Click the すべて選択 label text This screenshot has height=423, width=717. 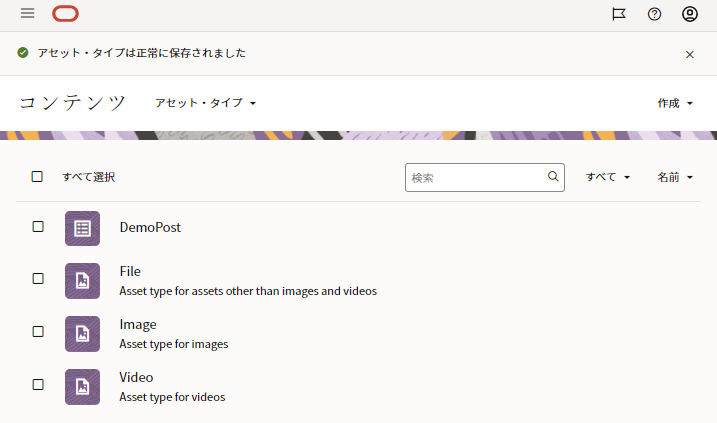coord(89,177)
